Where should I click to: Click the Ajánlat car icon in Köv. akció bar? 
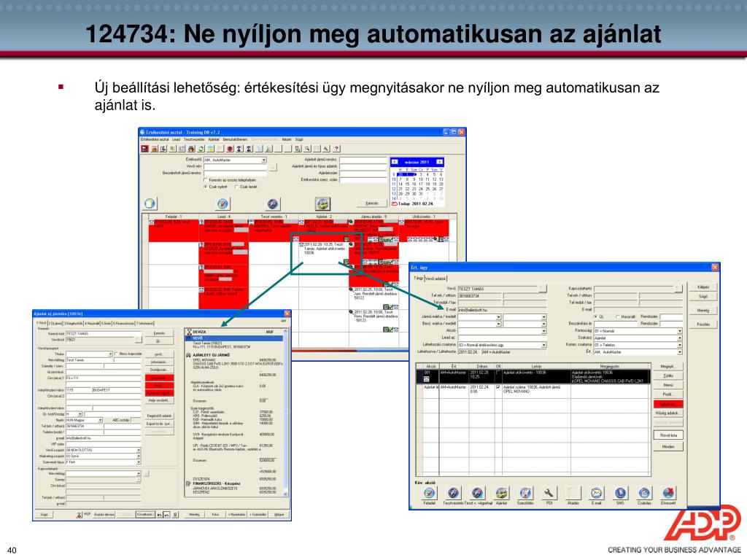point(501,493)
